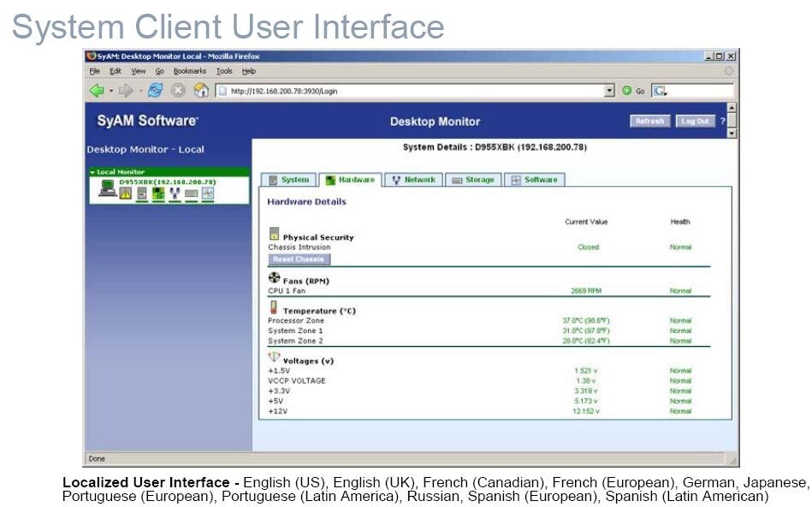Click the Chassis Intrusion Closed value
Screen dimensions: 812x507
coord(588,247)
